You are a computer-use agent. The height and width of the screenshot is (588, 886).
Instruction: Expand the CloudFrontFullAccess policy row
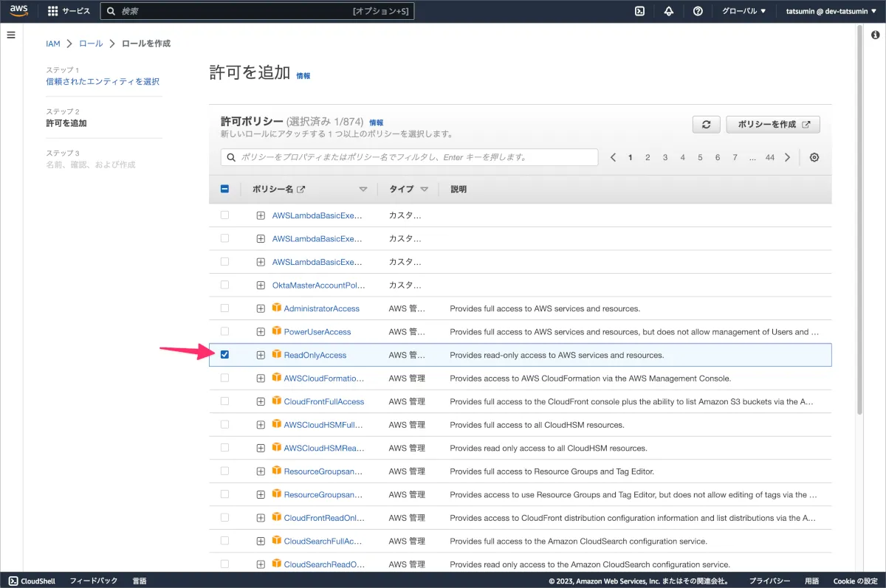(261, 402)
